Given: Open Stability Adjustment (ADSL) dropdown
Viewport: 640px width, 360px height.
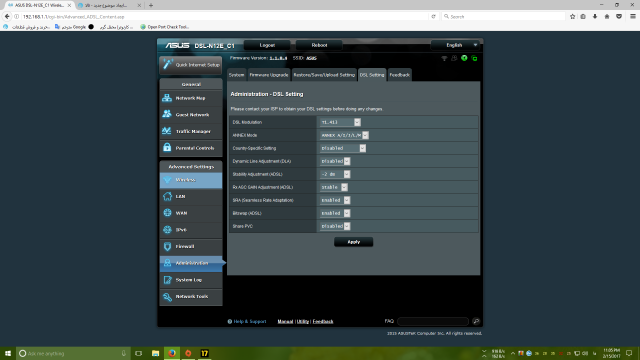Looking at the screenshot, I should [x=335, y=174].
